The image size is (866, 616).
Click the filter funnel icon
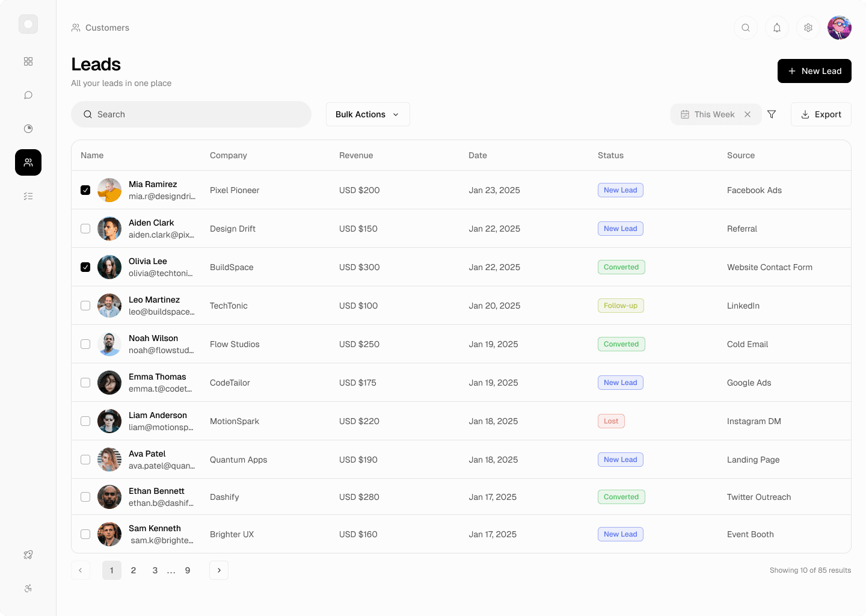point(772,114)
